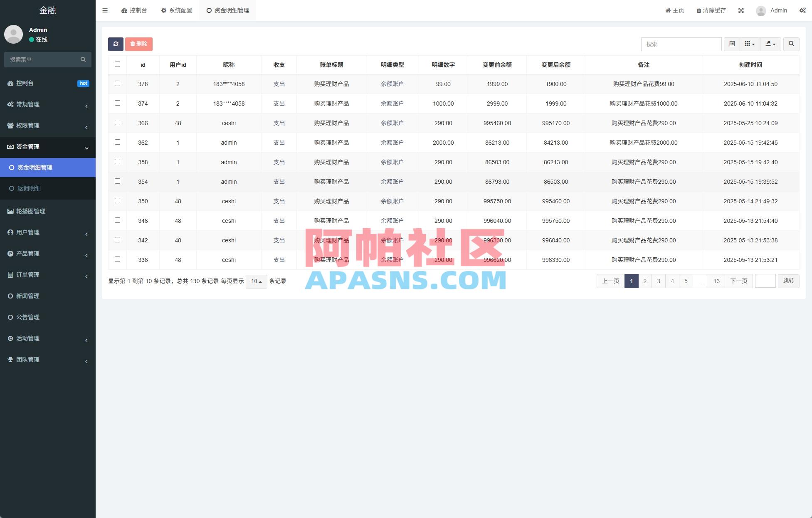The width and height of the screenshot is (812, 518).
Task: Open the per-page count selector showing 10
Action: coord(256,281)
